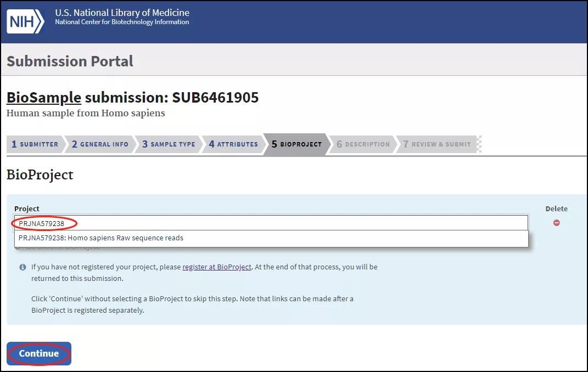Remove the project with the red delete icon
This screenshot has height=372, width=588.
[557, 223]
